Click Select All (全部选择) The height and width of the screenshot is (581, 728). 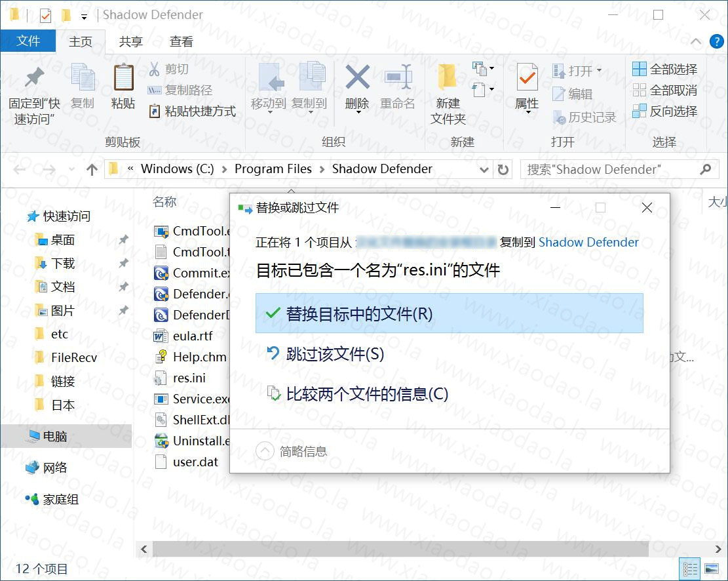tap(665, 70)
